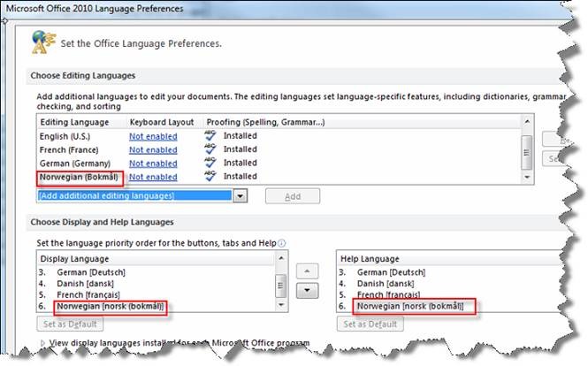Expand View display languages installed section
Viewport: 588px width, 366px height.
pyautogui.click(x=42, y=343)
